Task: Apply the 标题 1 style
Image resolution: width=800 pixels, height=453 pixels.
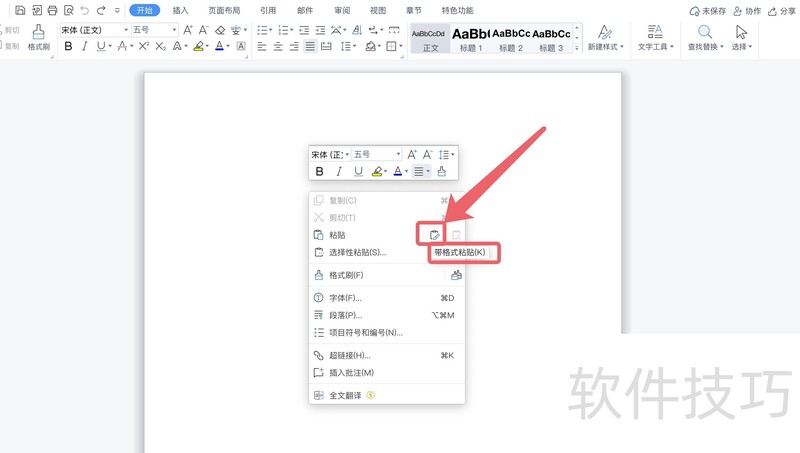Action: pos(470,39)
